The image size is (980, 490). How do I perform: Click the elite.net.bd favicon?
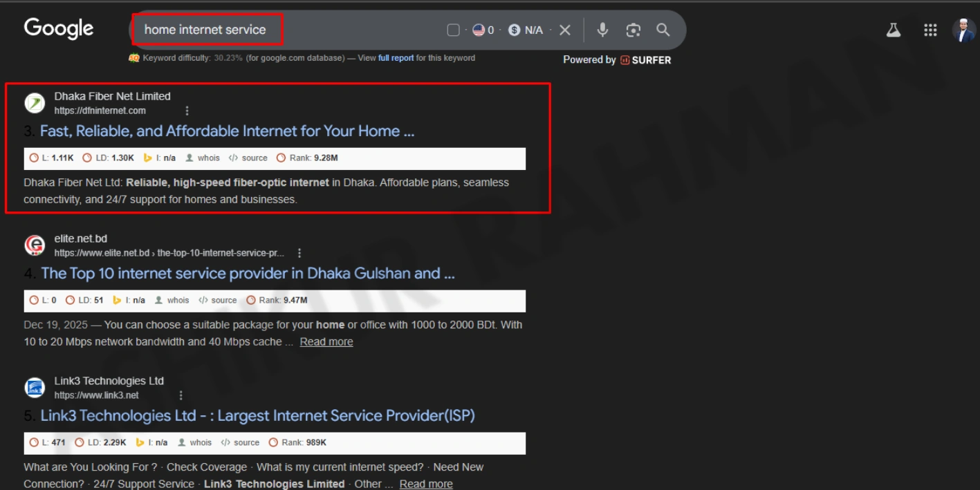pyautogui.click(x=35, y=245)
